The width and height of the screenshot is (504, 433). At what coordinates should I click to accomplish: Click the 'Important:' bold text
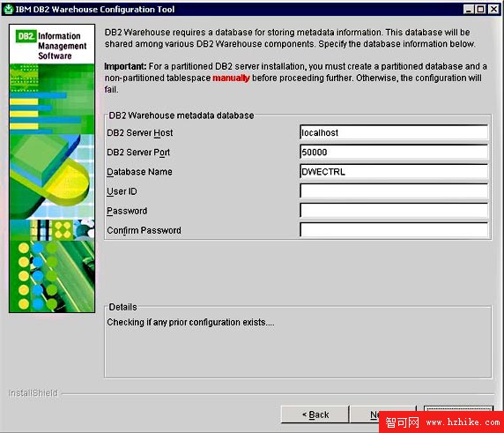tap(125, 66)
